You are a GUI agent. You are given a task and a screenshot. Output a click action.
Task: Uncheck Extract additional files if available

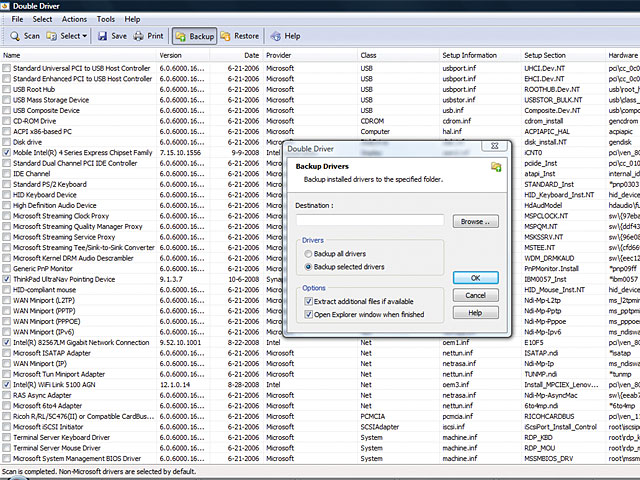coord(309,301)
